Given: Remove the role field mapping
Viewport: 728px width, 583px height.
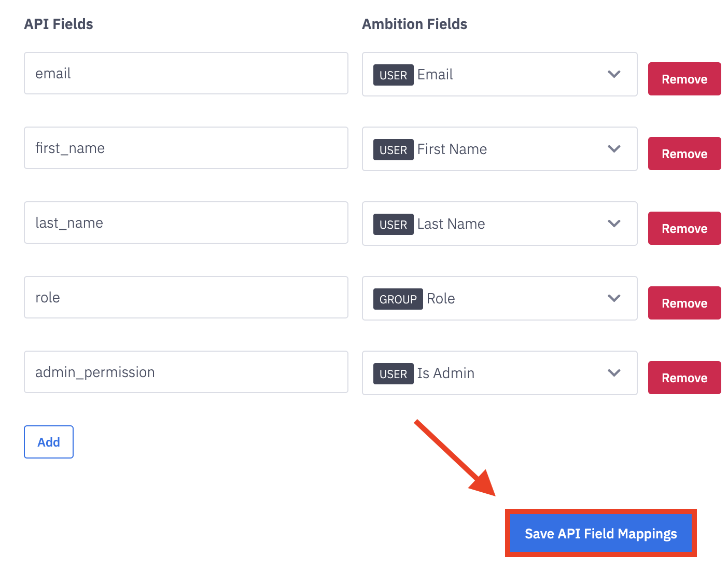Looking at the screenshot, I should pos(684,303).
